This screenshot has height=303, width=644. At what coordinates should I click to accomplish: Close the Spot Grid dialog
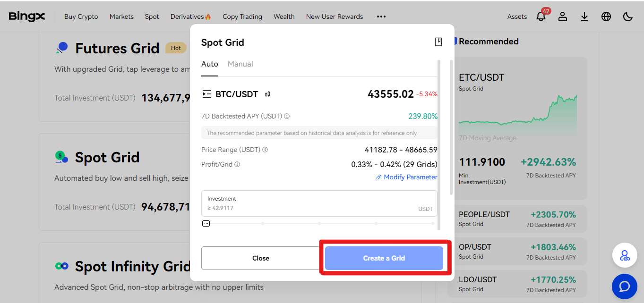pyautogui.click(x=261, y=258)
